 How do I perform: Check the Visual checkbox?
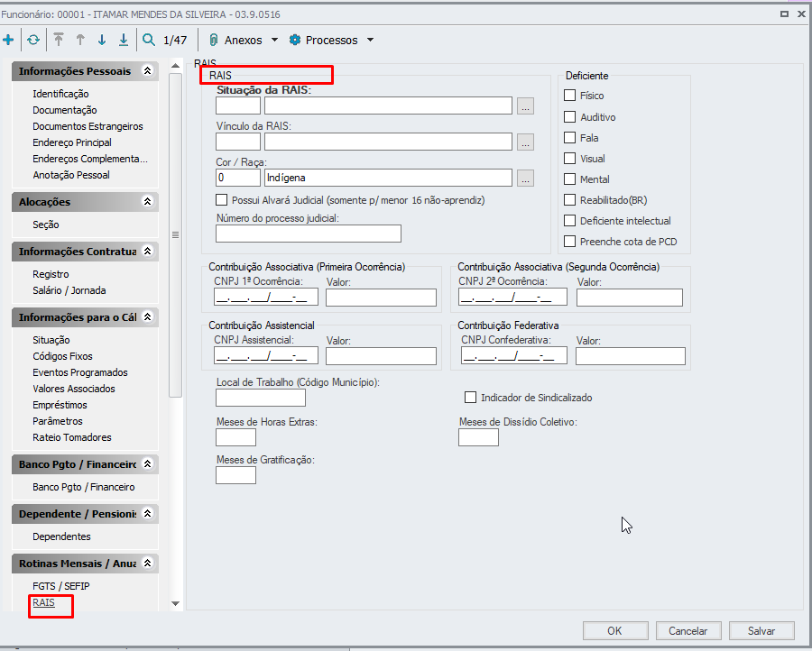coord(569,159)
